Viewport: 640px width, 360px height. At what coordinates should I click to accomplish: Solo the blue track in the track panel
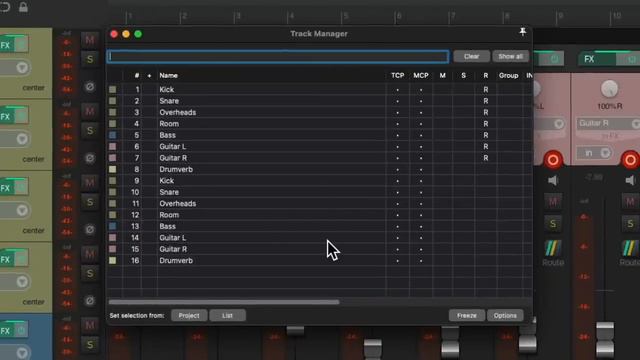pos(90,345)
